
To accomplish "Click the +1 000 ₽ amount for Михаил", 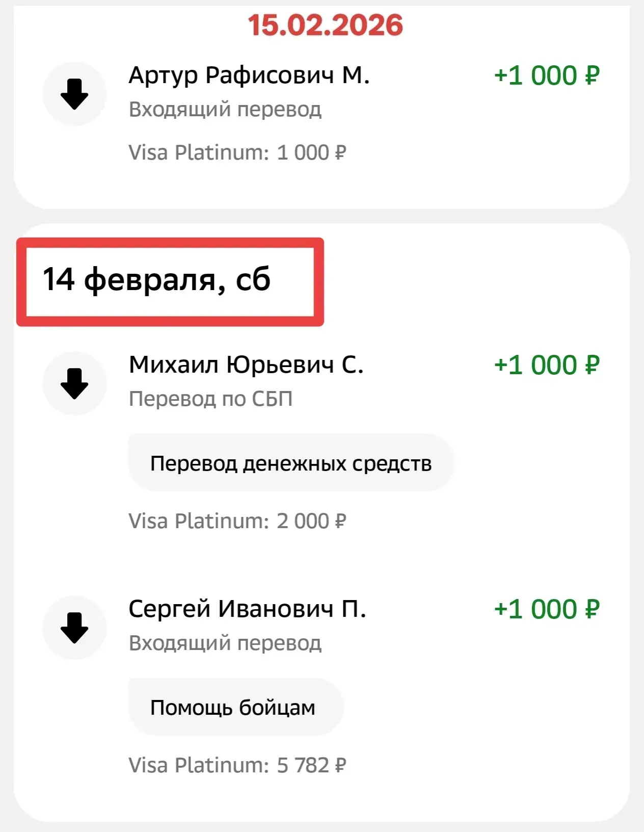I will (546, 366).
